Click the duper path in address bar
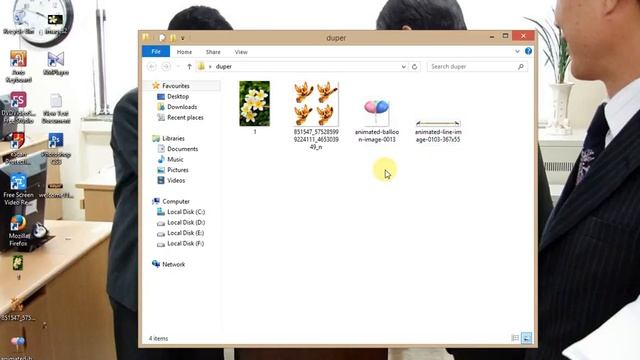The height and width of the screenshot is (360, 640). click(224, 67)
